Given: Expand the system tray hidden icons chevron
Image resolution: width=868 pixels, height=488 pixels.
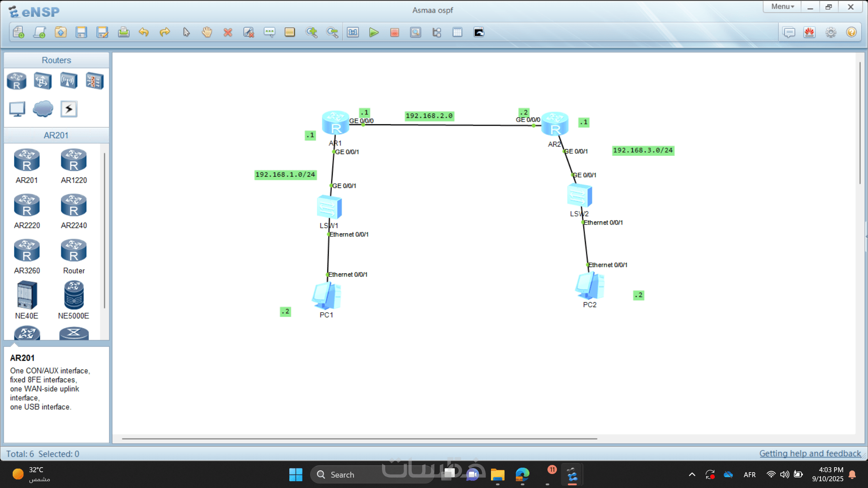Looking at the screenshot, I should tap(692, 474).
